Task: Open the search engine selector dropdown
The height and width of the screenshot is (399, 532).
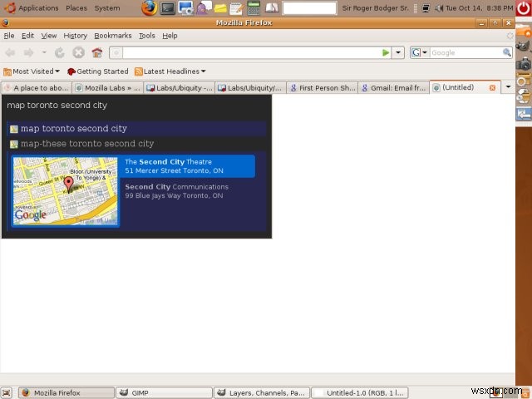Action: pos(419,52)
